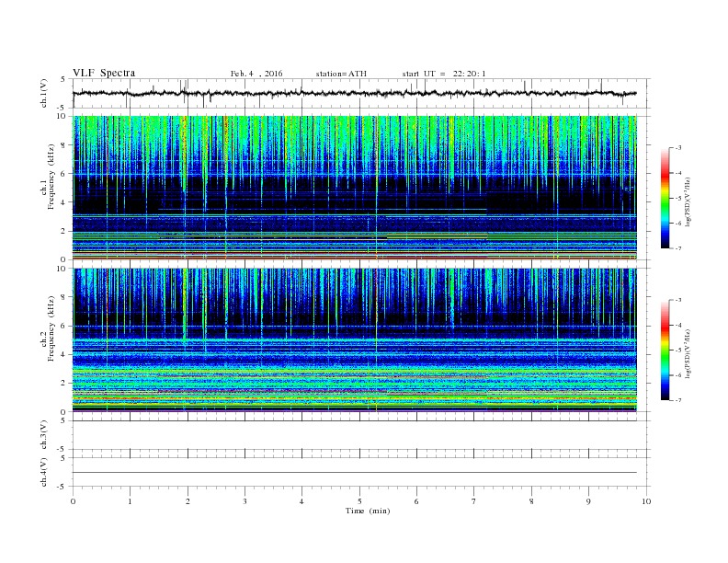The height and width of the screenshot is (563, 728).
Task: Click the "station=ATH" header label
Action: (x=341, y=74)
